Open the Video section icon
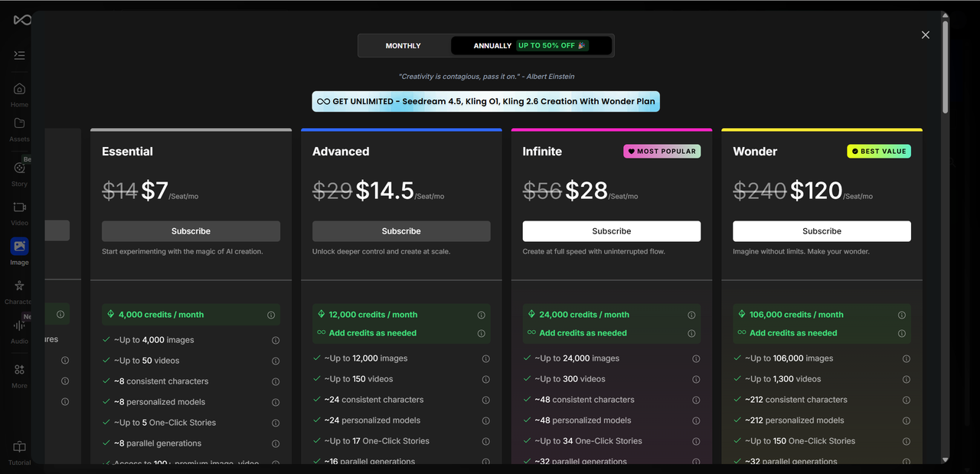 coord(19,208)
